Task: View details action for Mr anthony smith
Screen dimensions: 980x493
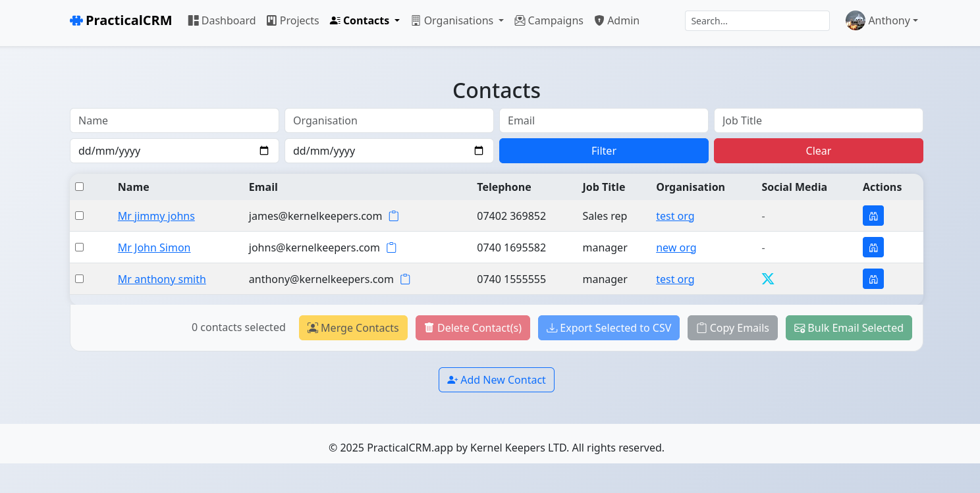Action: click(873, 279)
